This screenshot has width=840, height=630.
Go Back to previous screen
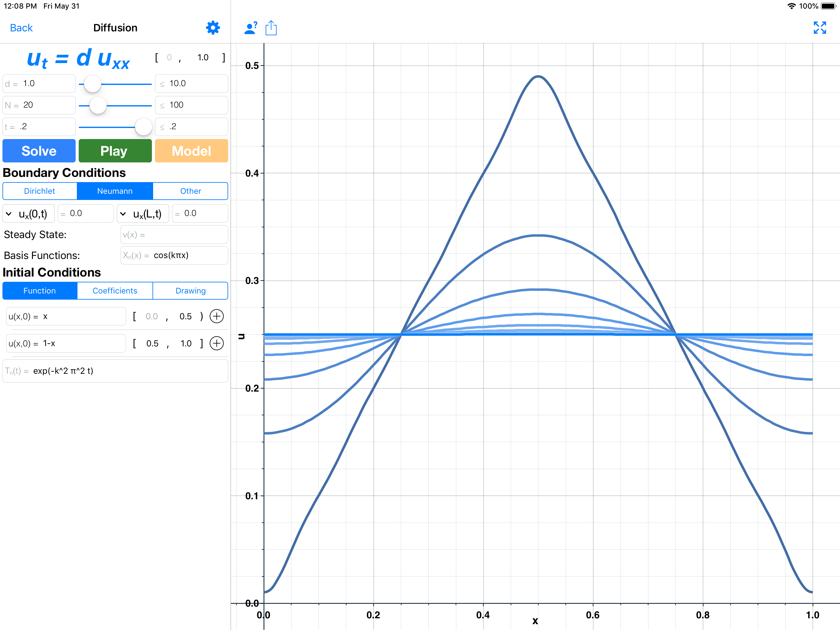(21, 28)
